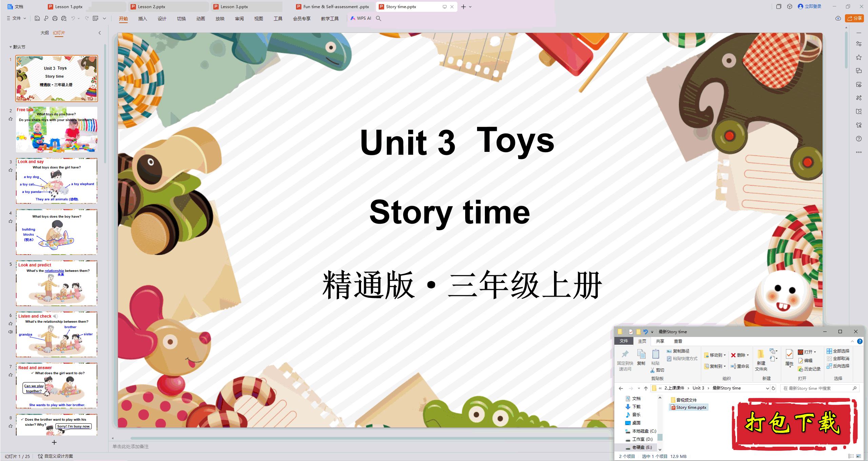The image size is (868, 461).
Task: Expand the Explorer address bar history dropdown
Action: click(x=767, y=388)
